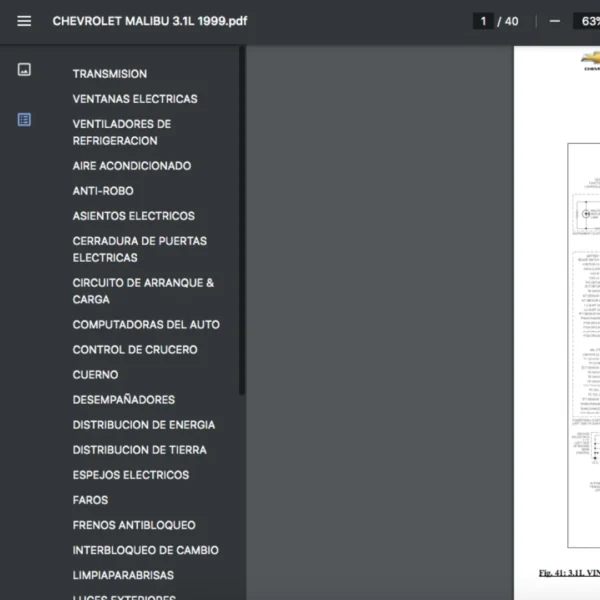Open CONTROL DE CRUCERO section
The width and height of the screenshot is (600, 600).
click(135, 350)
